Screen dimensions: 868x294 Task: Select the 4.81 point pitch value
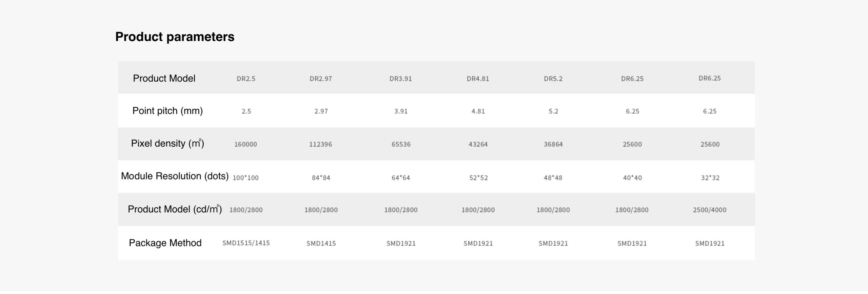point(478,111)
